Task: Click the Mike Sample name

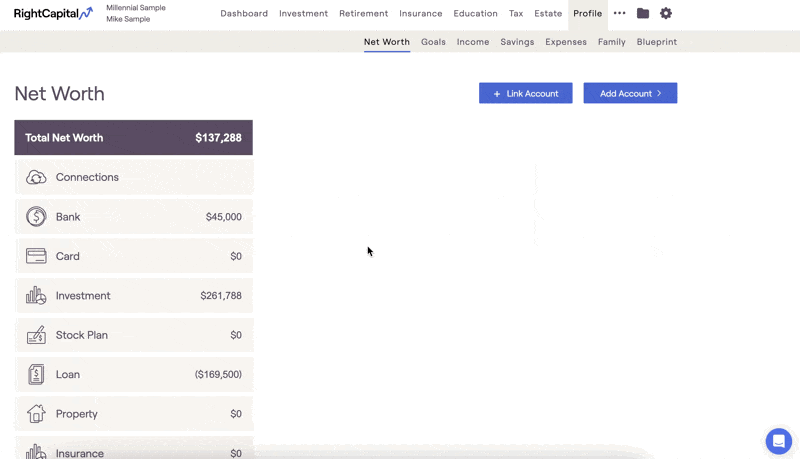Action: (128, 19)
